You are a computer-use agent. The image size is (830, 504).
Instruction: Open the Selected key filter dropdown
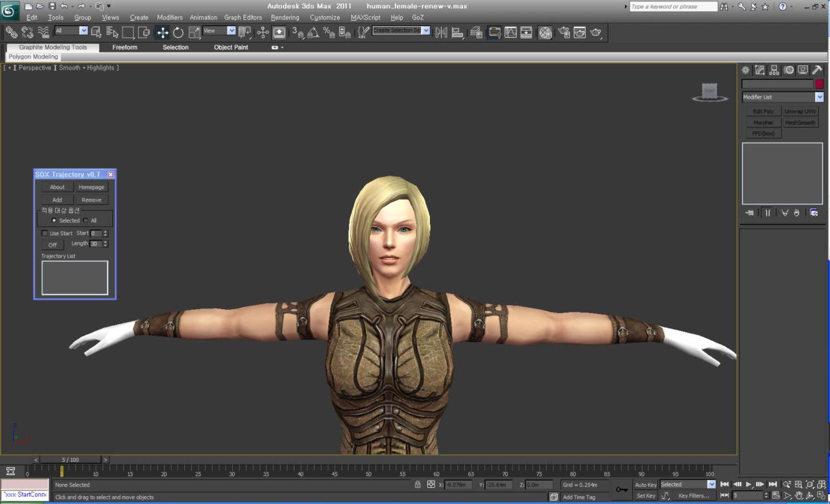tap(711, 485)
